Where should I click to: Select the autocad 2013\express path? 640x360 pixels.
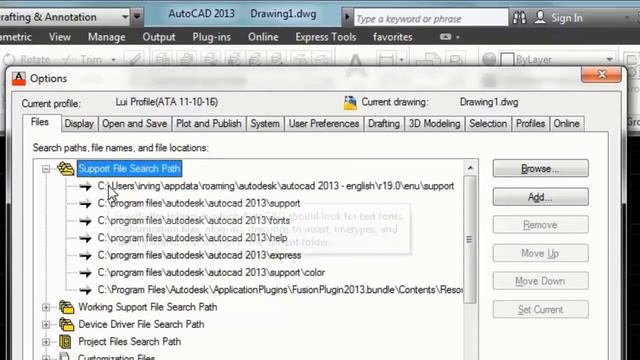pos(199,256)
